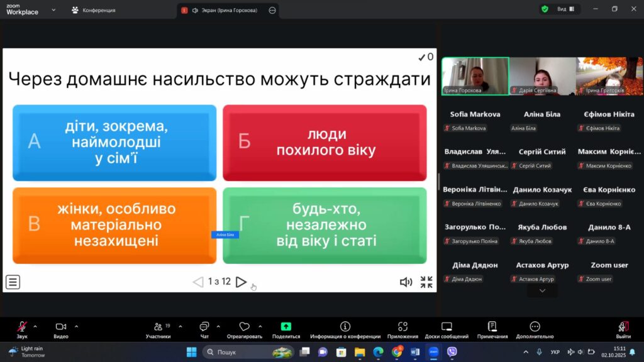The width and height of the screenshot is (644, 362).
Task: Open the Приложения apps icon
Action: 402,327
